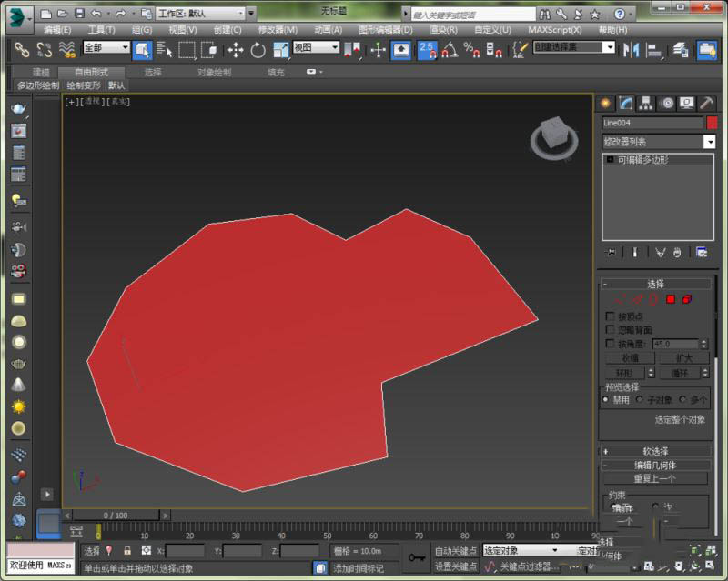Open the Utilities hammer panel
728x581 pixels.
705,103
